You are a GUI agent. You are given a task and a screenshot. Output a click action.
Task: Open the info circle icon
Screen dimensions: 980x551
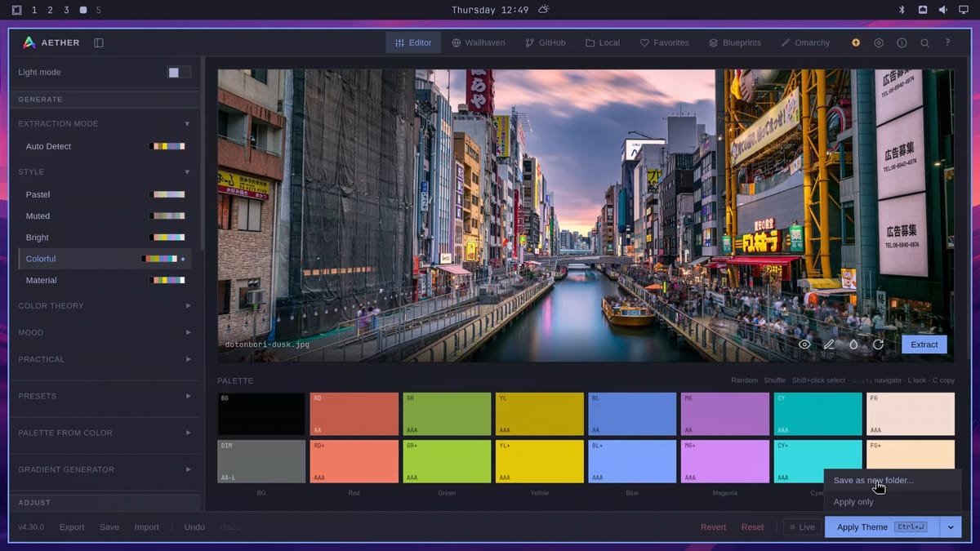click(x=902, y=42)
